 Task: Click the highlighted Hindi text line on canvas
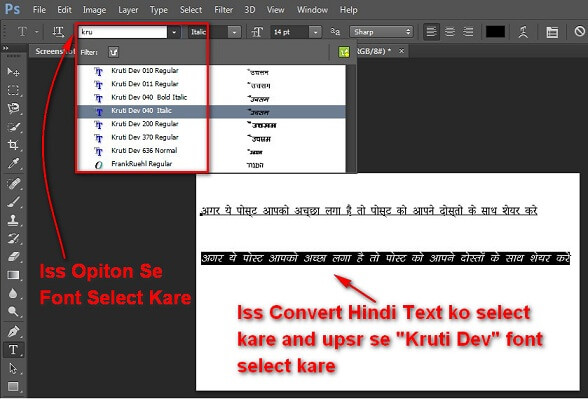pos(386,258)
